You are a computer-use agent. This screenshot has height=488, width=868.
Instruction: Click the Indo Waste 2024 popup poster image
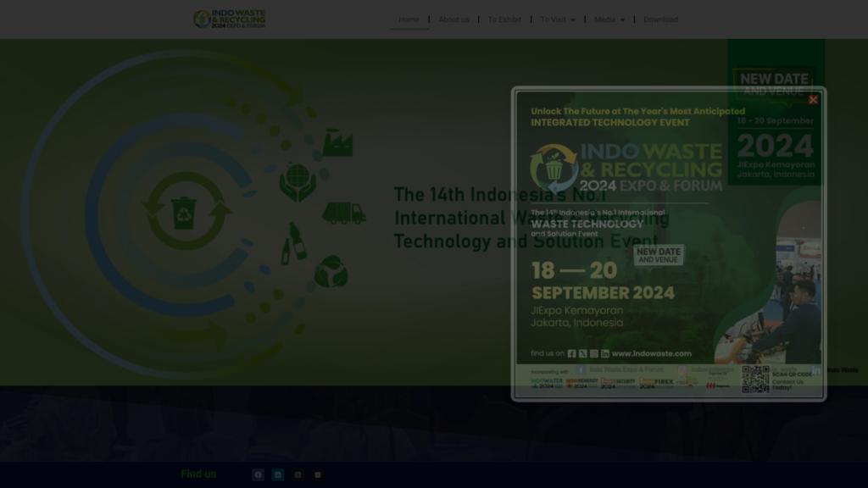669,243
